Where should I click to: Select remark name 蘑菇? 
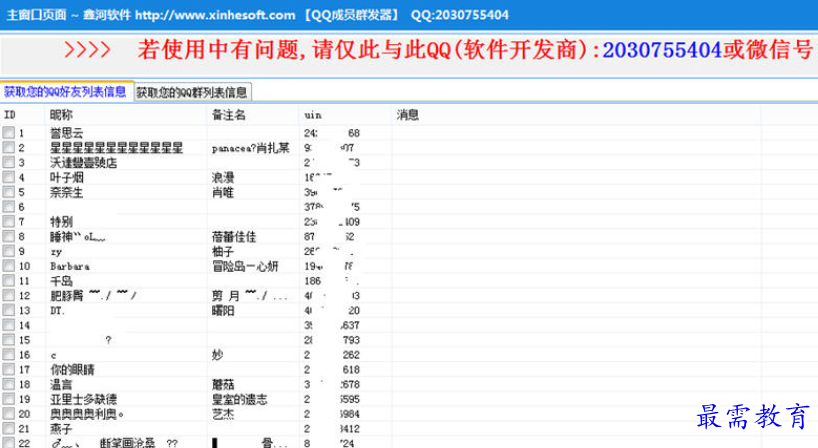click(x=223, y=384)
